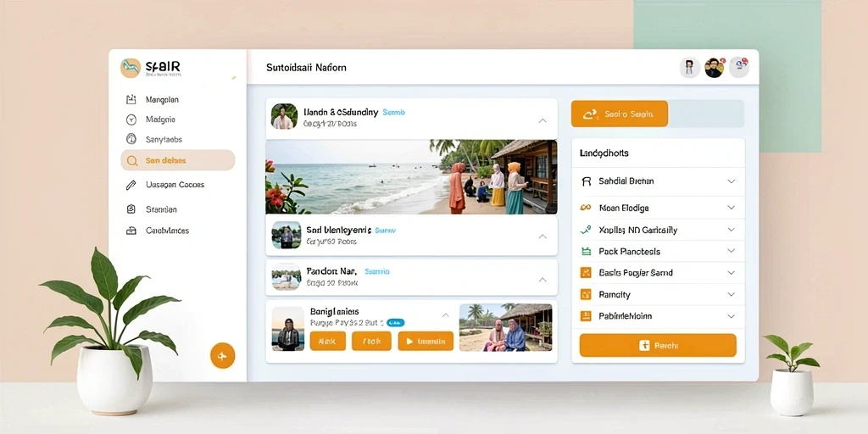Click the round orange floating action button
This screenshot has width=868, height=434.
[x=223, y=355]
